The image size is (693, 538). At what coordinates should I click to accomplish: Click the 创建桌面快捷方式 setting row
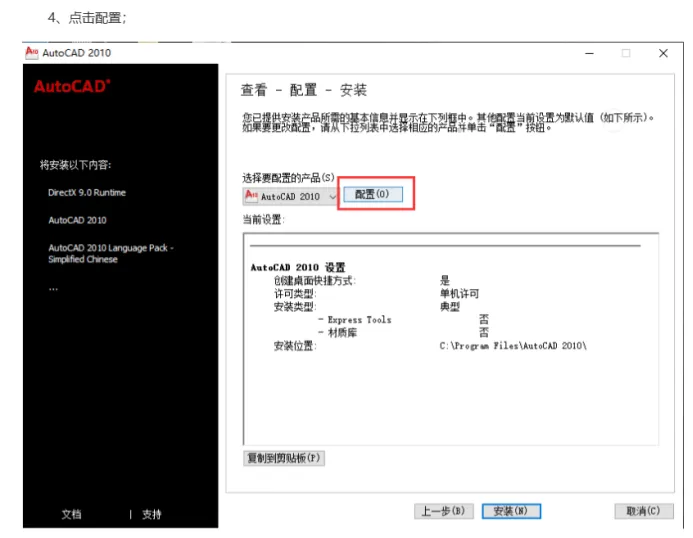[362, 280]
